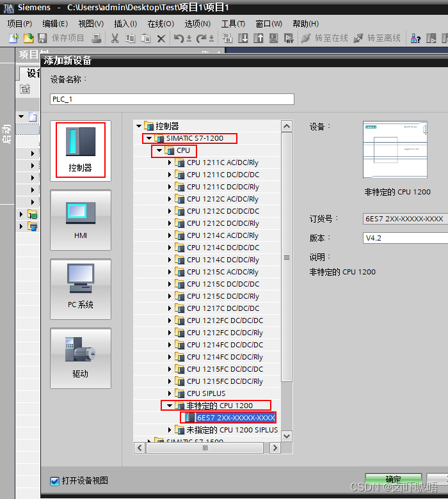
Task: Click the Redo arrow icon
Action: coord(201,38)
